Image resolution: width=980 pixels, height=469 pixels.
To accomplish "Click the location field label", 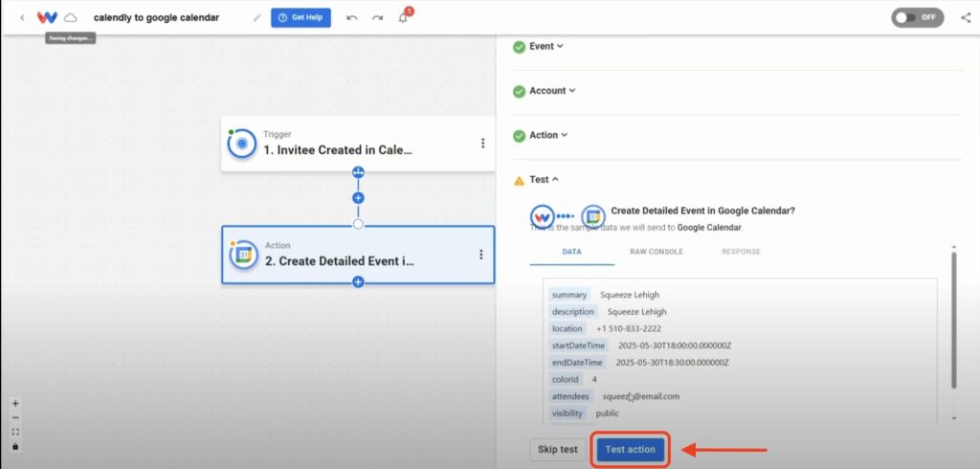I will tap(567, 328).
